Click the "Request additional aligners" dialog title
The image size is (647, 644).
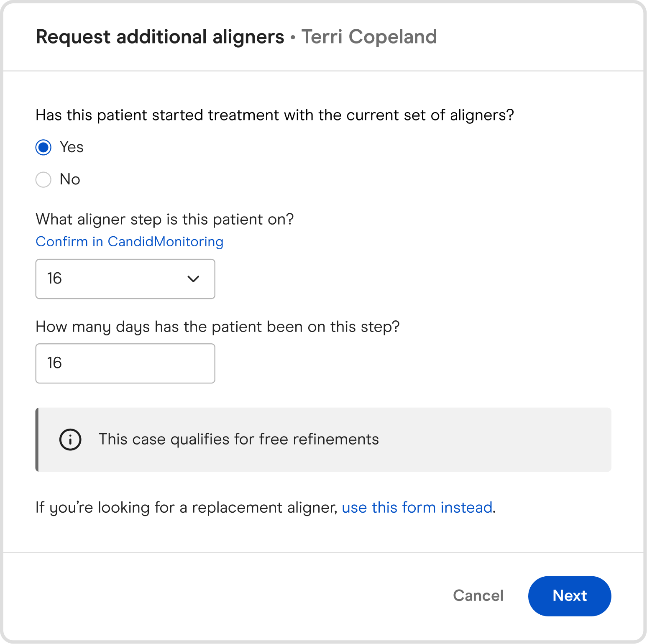tap(160, 37)
